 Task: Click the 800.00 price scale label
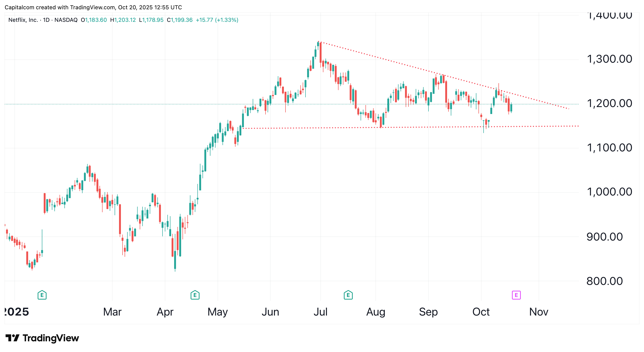(604, 281)
